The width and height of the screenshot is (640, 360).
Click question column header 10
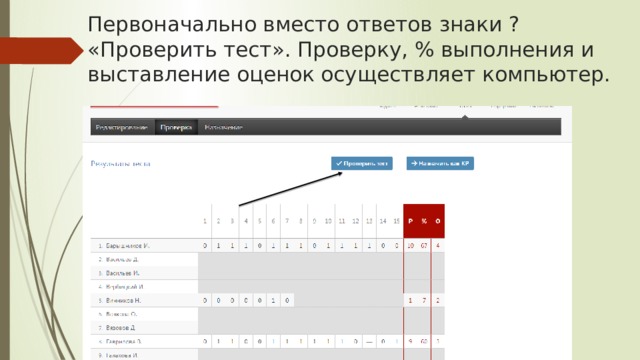328,221
